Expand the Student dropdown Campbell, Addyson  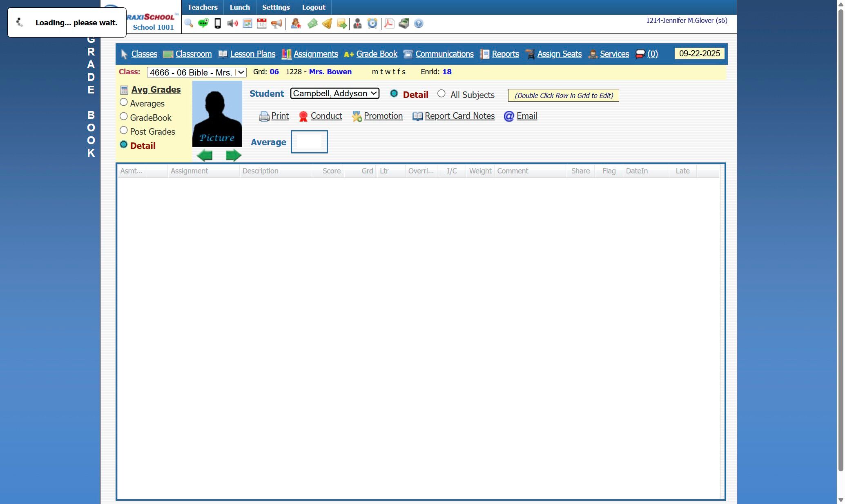(x=334, y=93)
